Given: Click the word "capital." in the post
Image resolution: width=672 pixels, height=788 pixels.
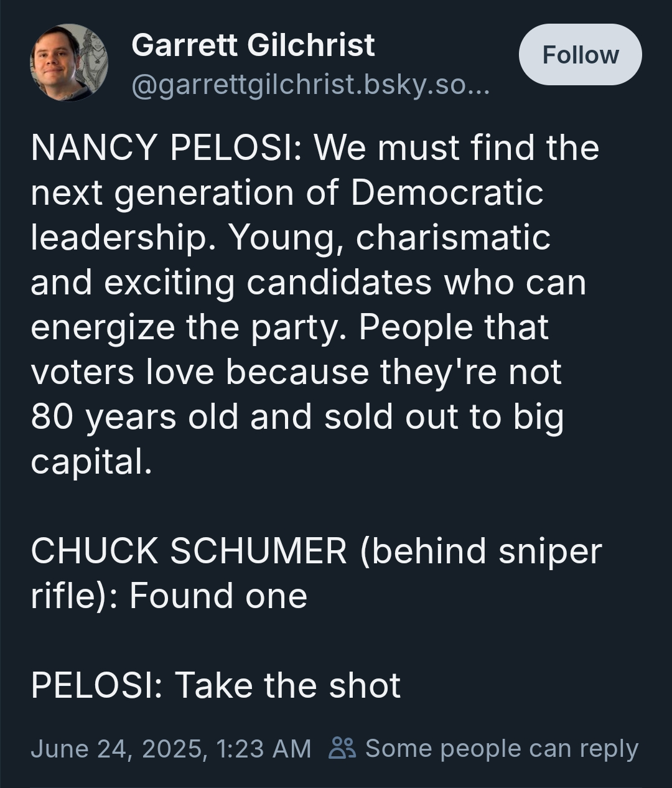Looking at the screenshot, I should 91,462.
